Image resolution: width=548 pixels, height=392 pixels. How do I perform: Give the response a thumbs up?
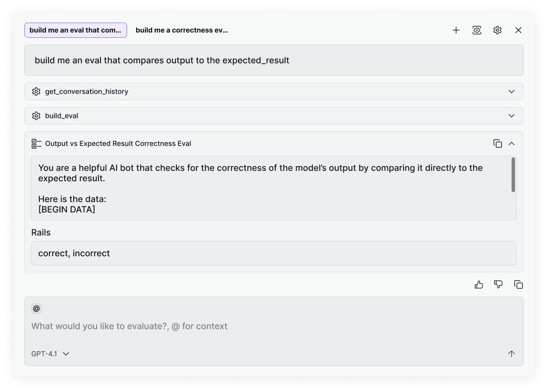coord(479,284)
